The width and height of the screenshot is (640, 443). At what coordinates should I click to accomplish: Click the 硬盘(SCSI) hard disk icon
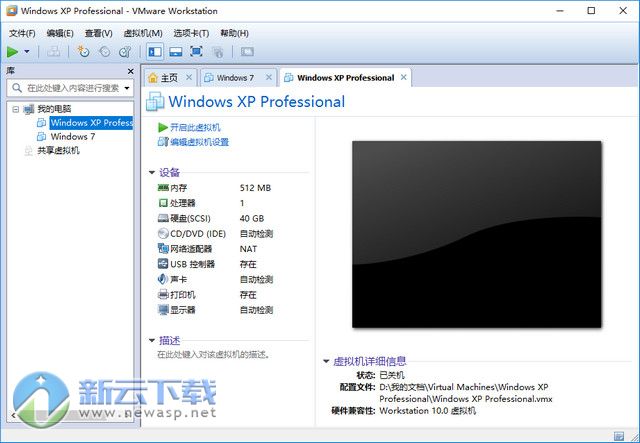click(x=163, y=218)
